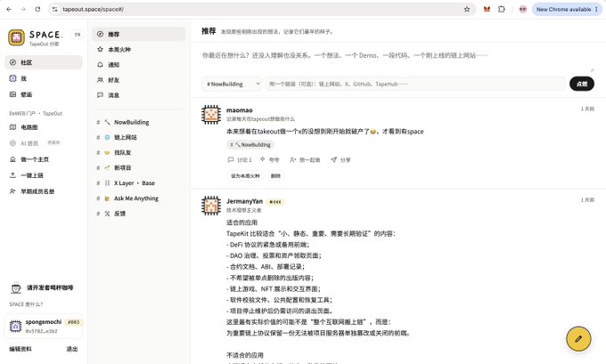Click the maomao username
The image size is (606, 364).
239,110
